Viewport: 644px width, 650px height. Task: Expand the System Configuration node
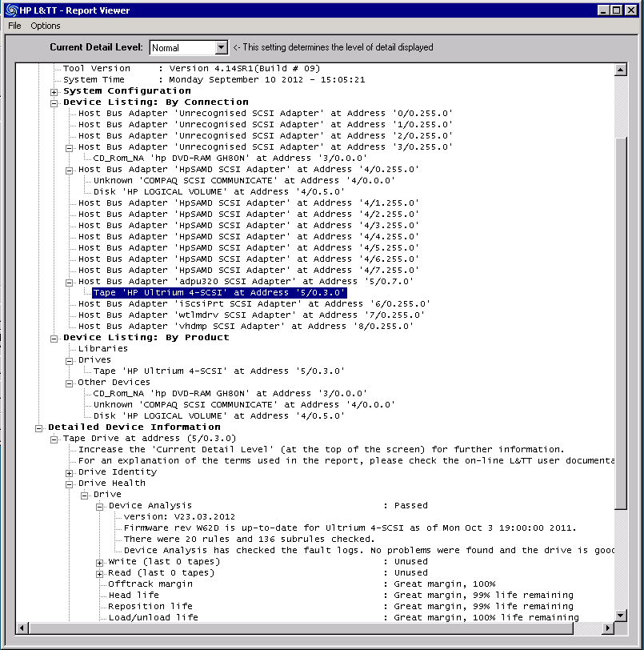(x=54, y=91)
